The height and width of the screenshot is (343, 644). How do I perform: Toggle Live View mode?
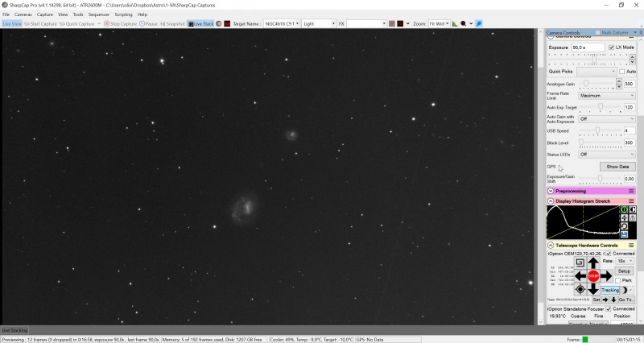click(12, 24)
